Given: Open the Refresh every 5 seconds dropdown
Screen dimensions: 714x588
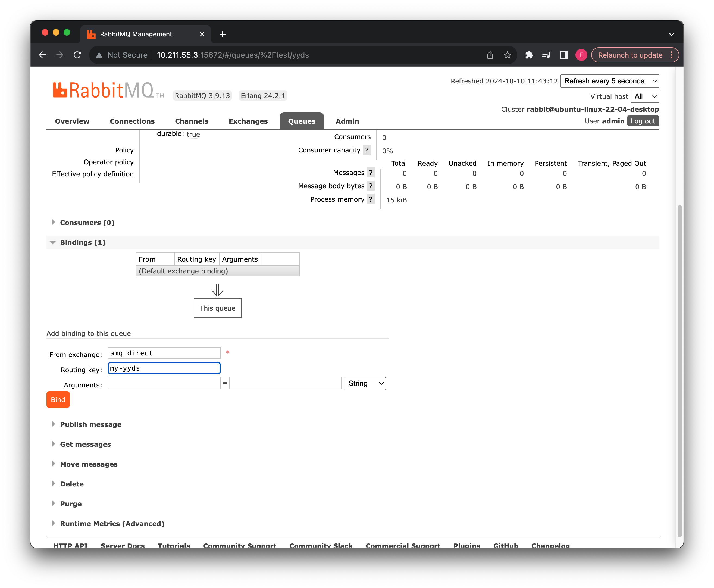Looking at the screenshot, I should 609,81.
